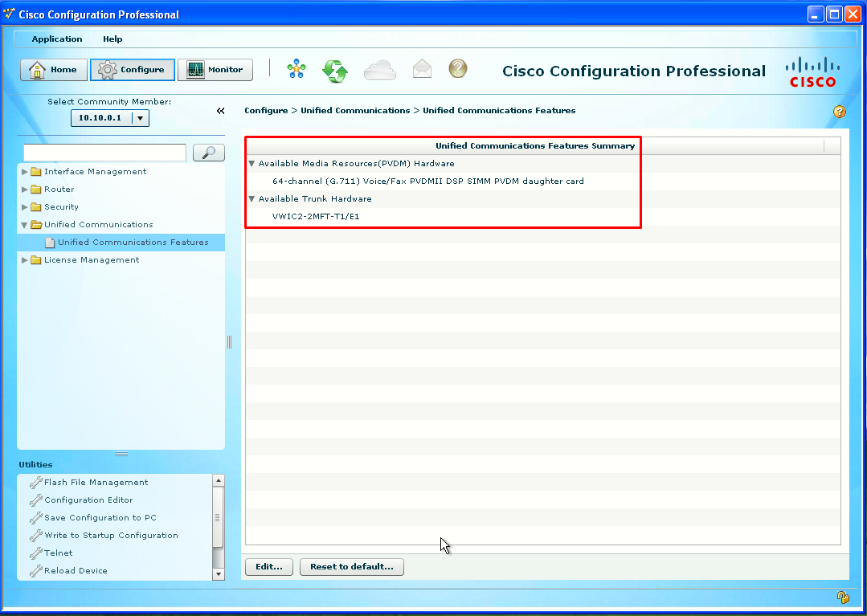
Task: Minimize the Cisco Configuration Professional window
Action: tap(816, 14)
